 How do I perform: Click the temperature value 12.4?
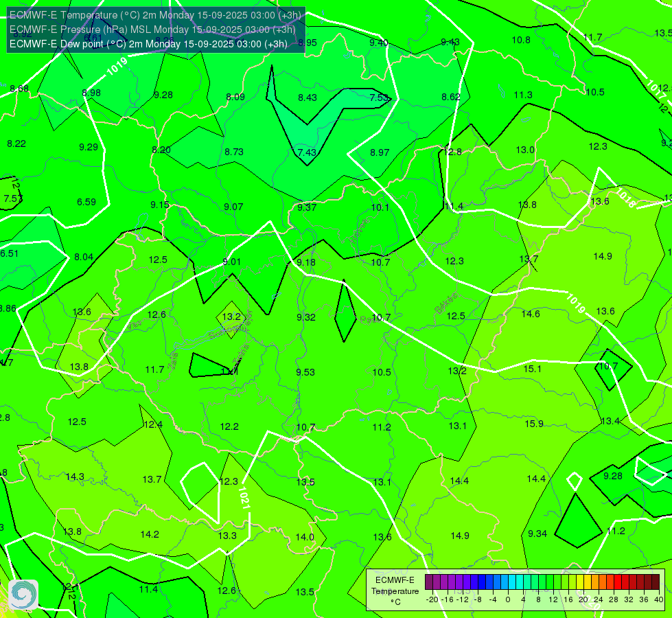[x=153, y=424]
